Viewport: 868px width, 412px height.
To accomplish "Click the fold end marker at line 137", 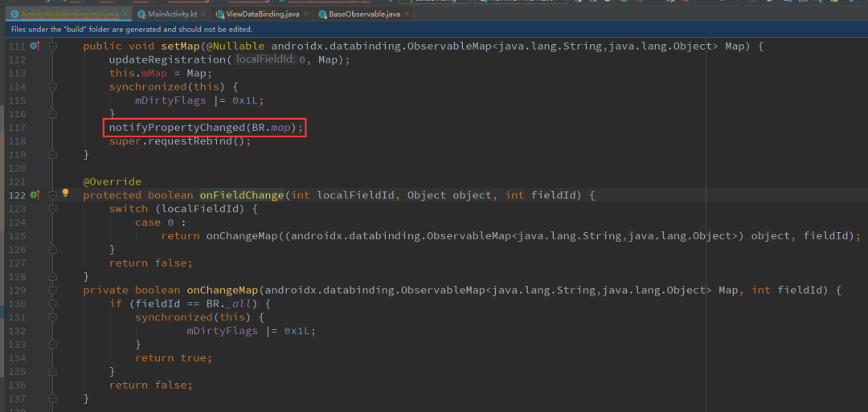I will [52, 398].
